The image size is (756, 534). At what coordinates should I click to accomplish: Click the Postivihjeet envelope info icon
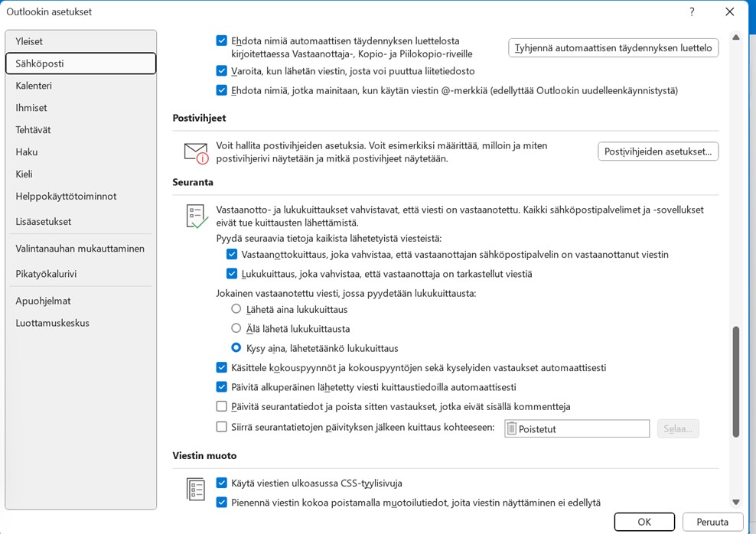tap(196, 153)
